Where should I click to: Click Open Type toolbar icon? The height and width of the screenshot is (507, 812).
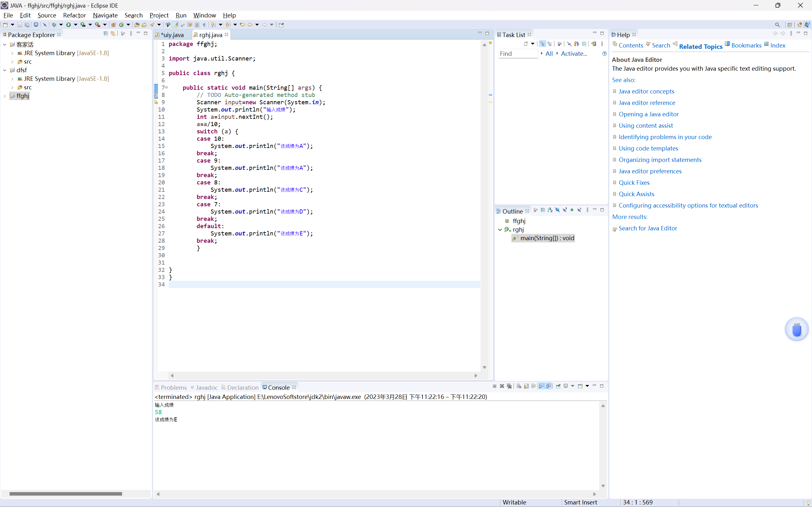[x=137, y=24]
